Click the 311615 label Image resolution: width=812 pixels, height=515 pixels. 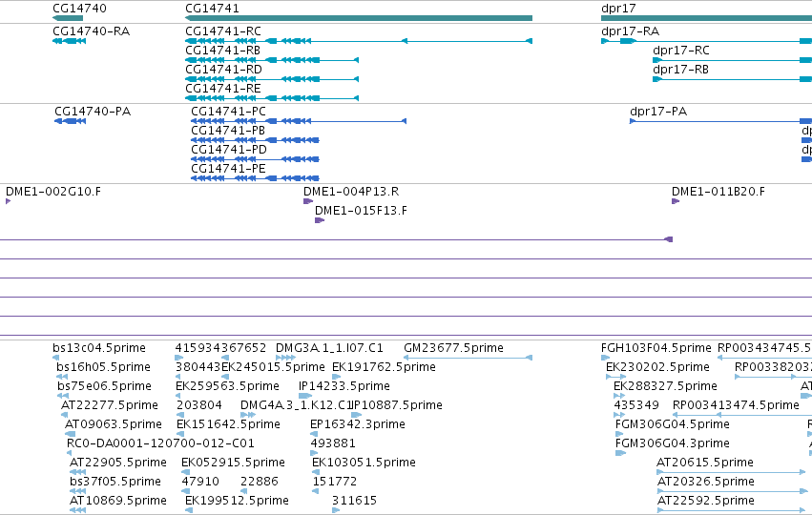coord(354,502)
